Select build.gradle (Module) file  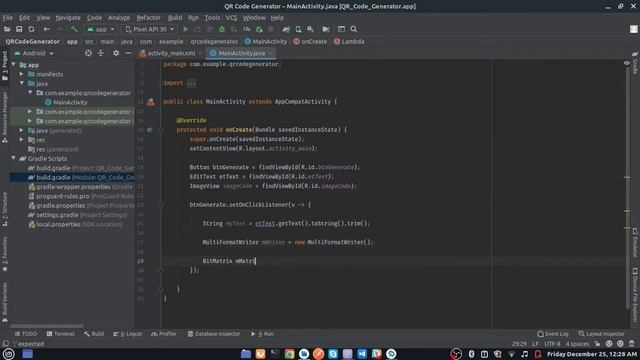[x=73, y=178]
